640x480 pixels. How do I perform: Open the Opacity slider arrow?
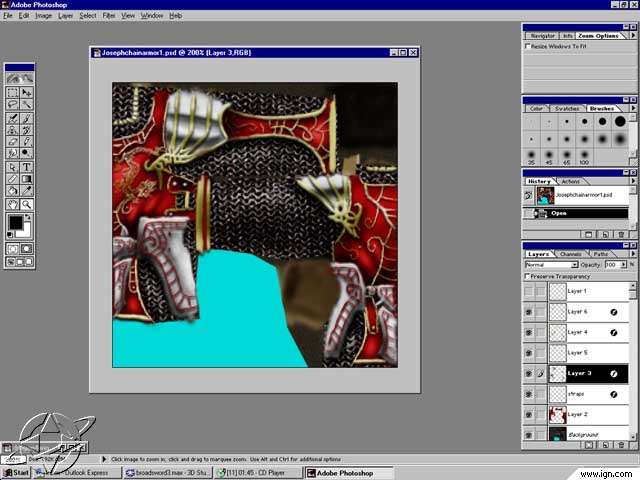[x=623, y=265]
